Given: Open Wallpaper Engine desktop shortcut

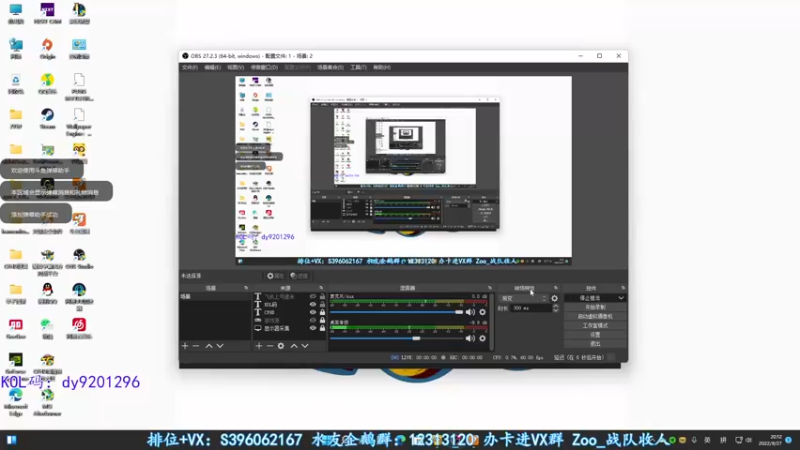Looking at the screenshot, I should [x=79, y=122].
